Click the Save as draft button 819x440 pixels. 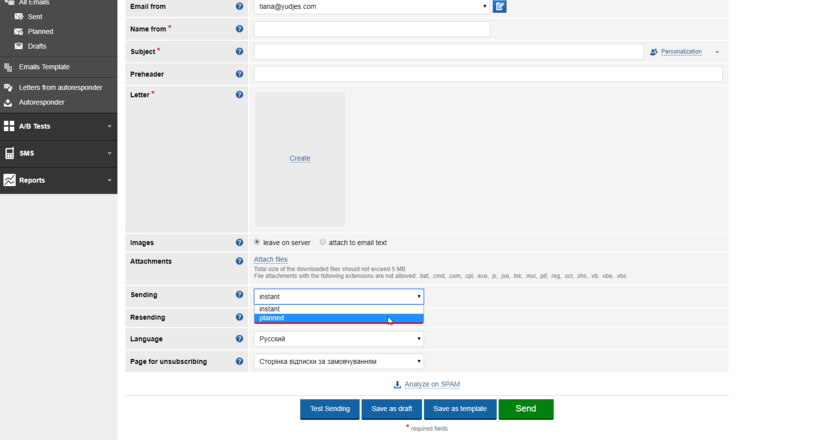coord(392,409)
